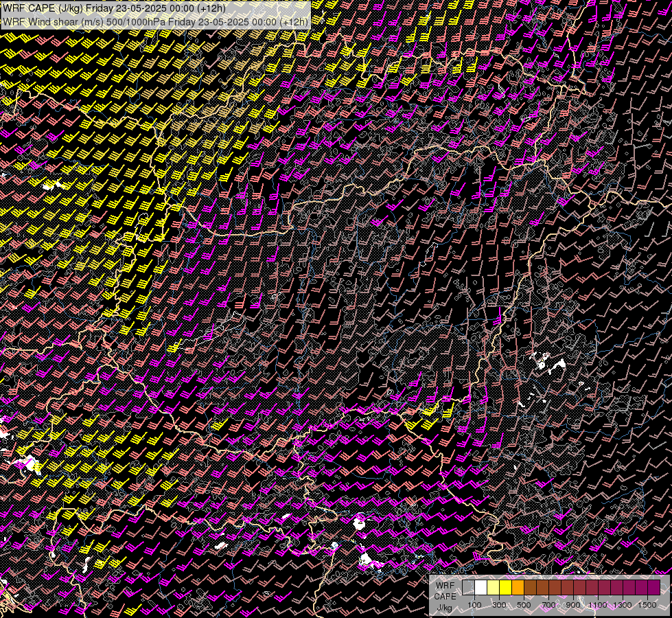Select the orange legend swatch
Screen dimensions: 672x618
[x=518, y=588]
